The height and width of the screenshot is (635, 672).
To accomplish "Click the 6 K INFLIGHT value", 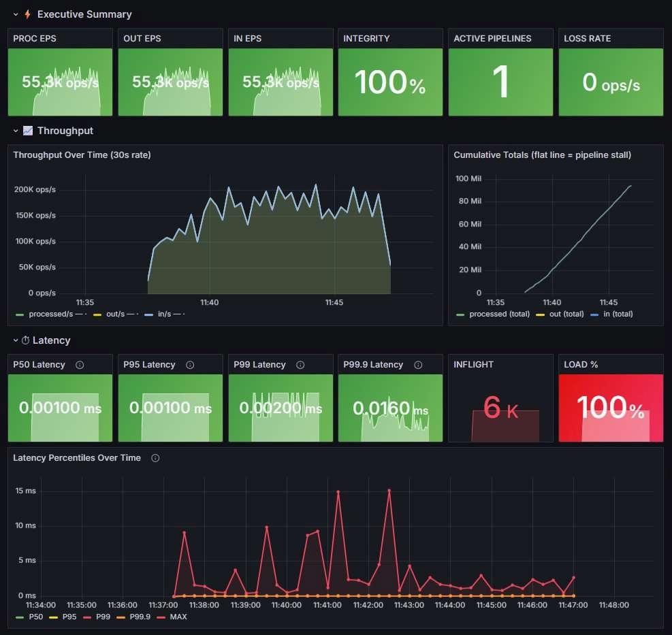I will pyautogui.click(x=500, y=408).
